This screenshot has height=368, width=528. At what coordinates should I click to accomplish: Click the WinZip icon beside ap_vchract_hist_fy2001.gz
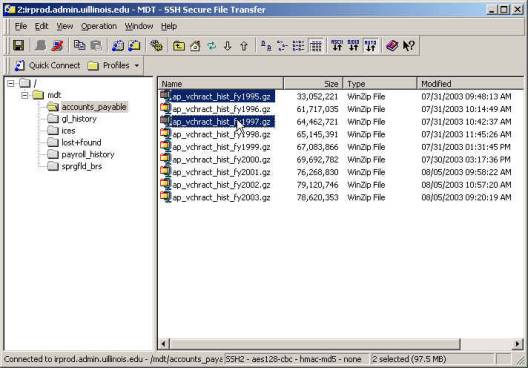coord(165,172)
